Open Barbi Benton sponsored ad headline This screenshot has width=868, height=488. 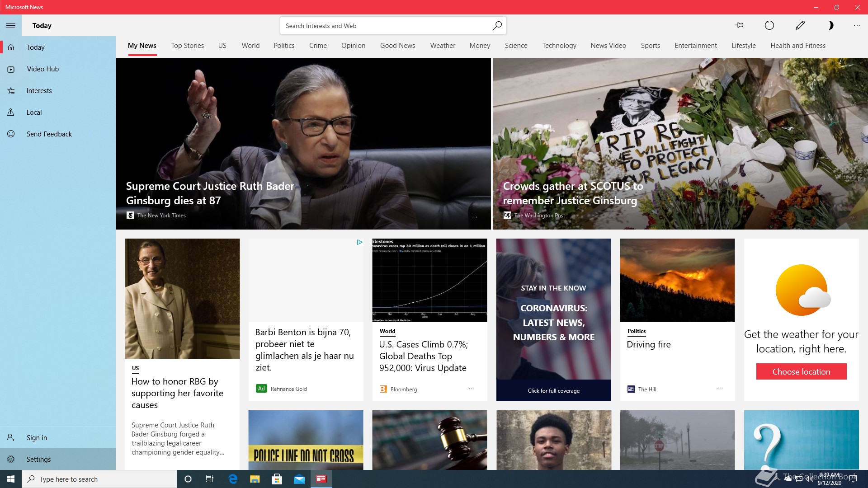(304, 350)
